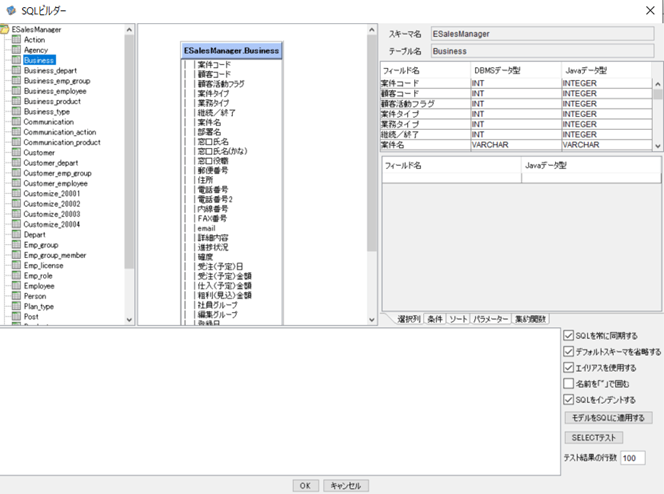Select the Customize_20003 tree item
The height and width of the screenshot is (494, 664).
(x=52, y=214)
